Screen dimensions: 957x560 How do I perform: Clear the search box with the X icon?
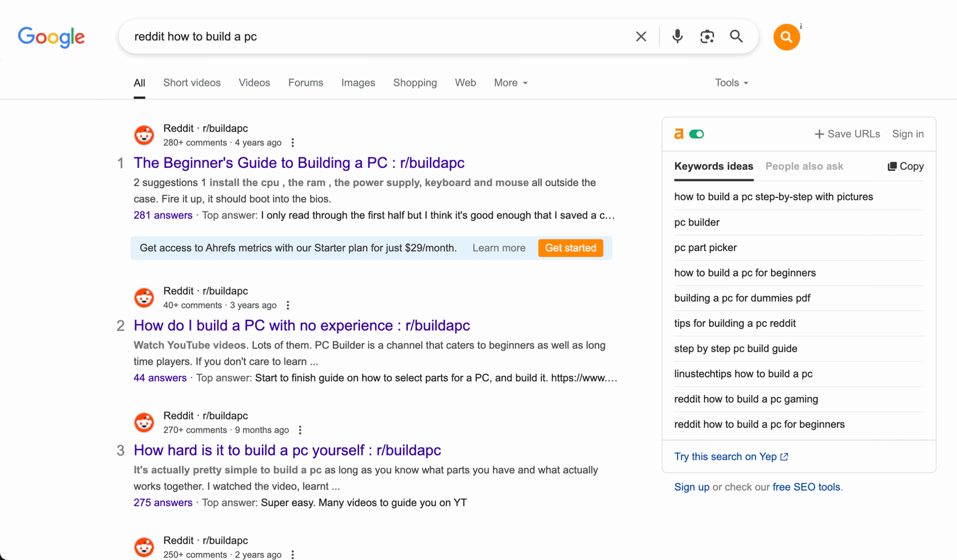pyautogui.click(x=641, y=36)
